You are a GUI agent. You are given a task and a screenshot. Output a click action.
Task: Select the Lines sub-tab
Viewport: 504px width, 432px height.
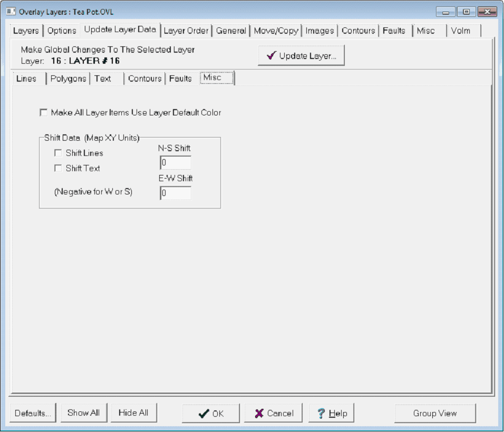[x=26, y=78]
